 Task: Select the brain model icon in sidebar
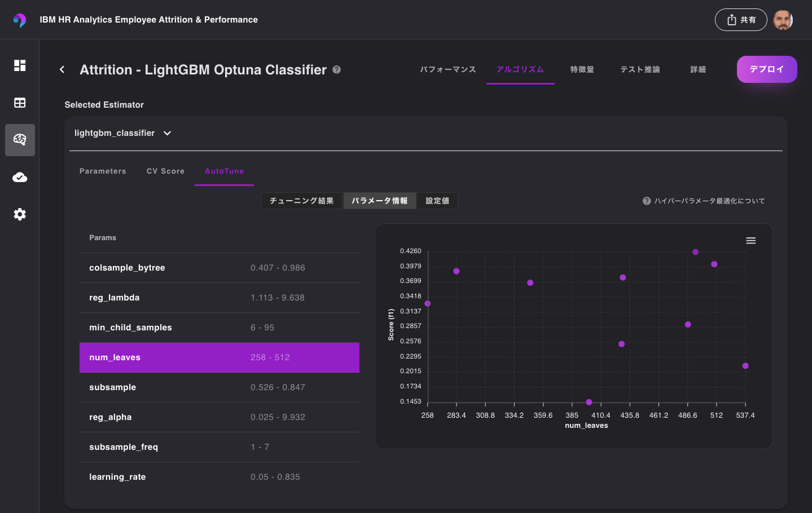(x=20, y=140)
